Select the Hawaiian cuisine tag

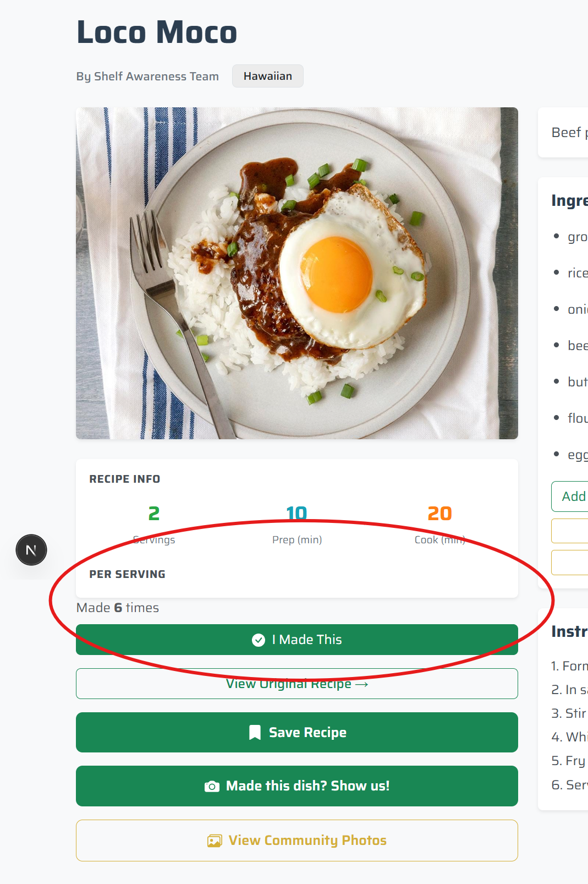pyautogui.click(x=267, y=76)
